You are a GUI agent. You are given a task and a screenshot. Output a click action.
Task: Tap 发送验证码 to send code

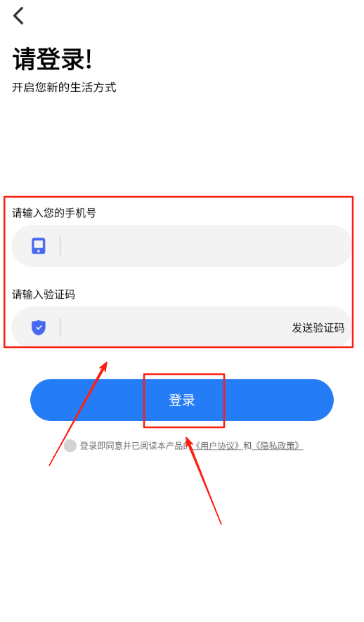click(318, 328)
